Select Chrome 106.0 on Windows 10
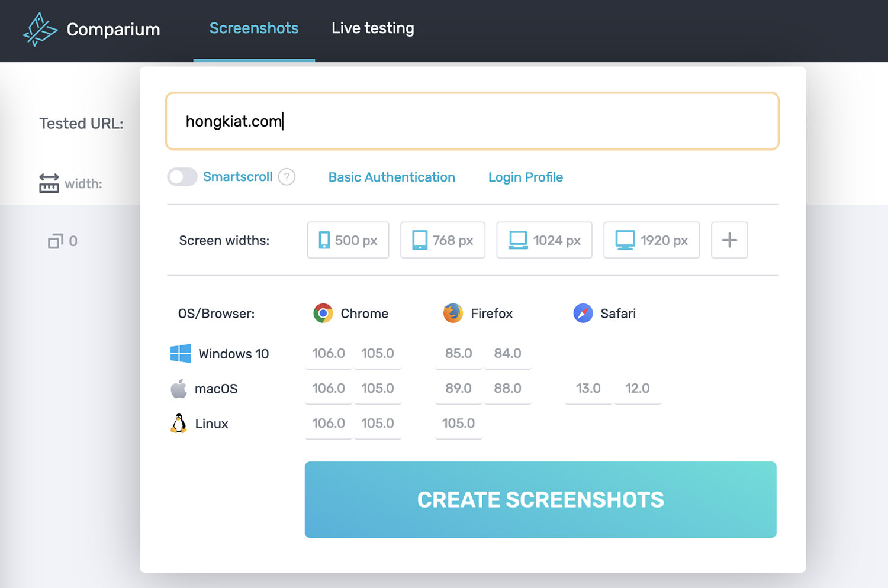The width and height of the screenshot is (888, 588). tap(329, 354)
